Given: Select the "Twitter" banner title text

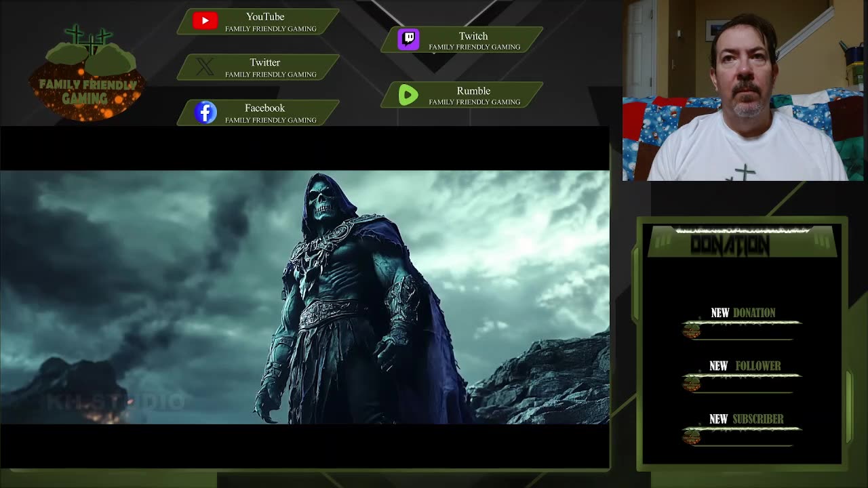Looking at the screenshot, I should click(265, 62).
